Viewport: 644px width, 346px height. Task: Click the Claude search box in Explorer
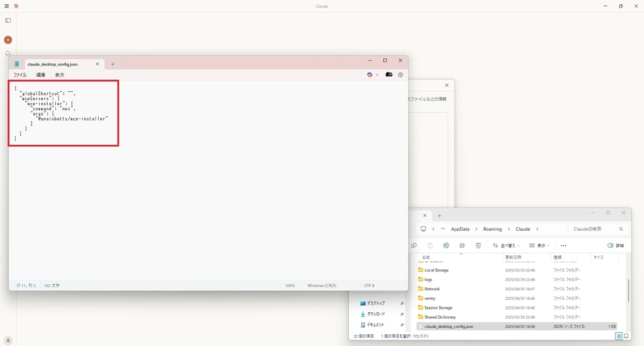(x=596, y=229)
